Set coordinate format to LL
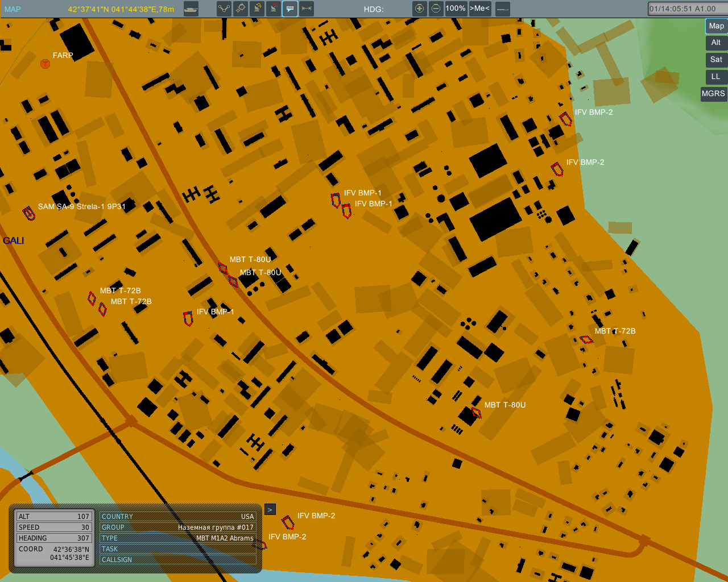The height and width of the screenshot is (582, 728). pyautogui.click(x=716, y=77)
